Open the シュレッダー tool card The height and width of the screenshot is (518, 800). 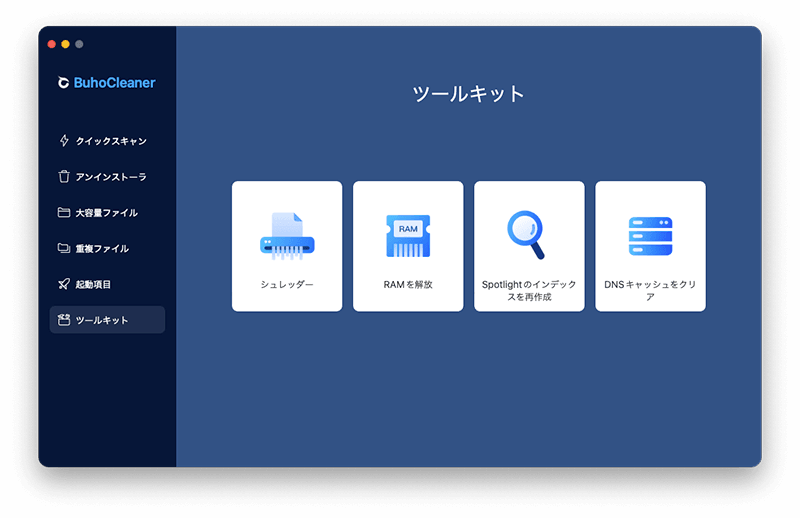[287, 246]
